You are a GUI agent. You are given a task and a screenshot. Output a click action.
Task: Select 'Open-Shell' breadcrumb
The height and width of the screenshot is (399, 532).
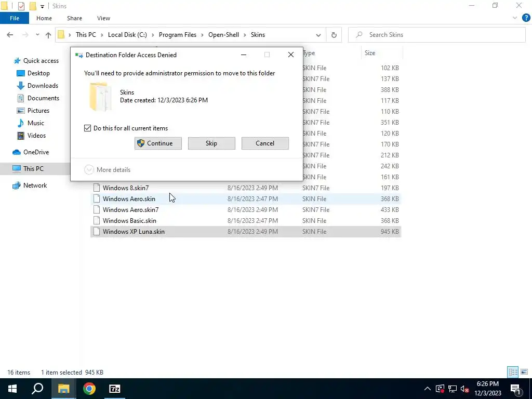click(x=223, y=35)
